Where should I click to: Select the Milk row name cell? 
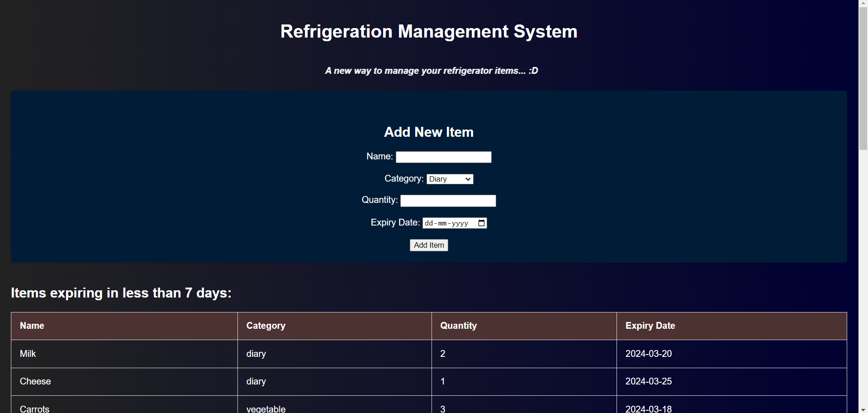point(28,354)
